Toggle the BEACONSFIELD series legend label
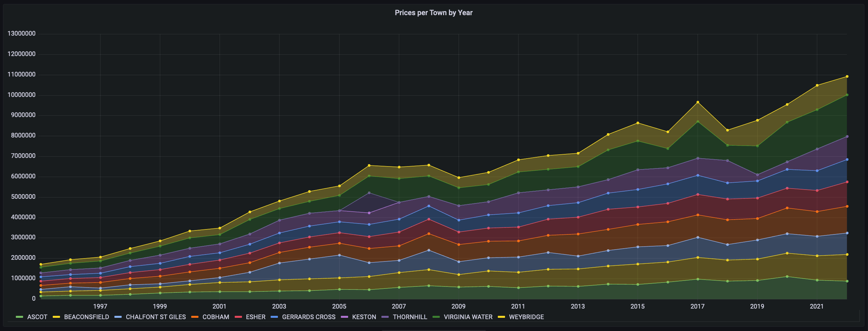This screenshot has width=868, height=331. (86, 317)
